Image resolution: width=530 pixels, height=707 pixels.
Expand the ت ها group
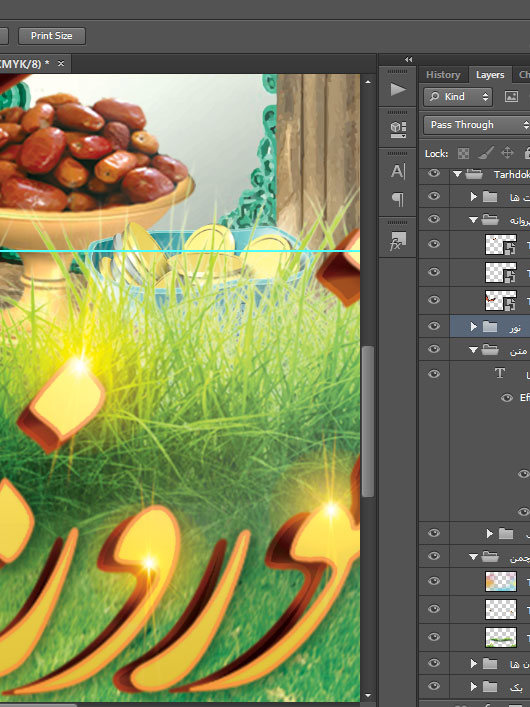pyautogui.click(x=474, y=197)
